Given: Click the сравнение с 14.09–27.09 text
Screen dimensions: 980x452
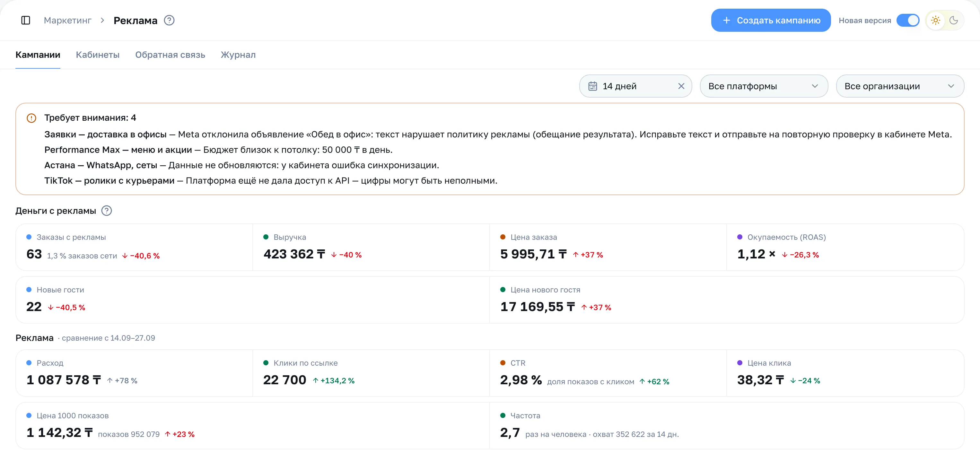Looking at the screenshot, I should click(x=109, y=338).
